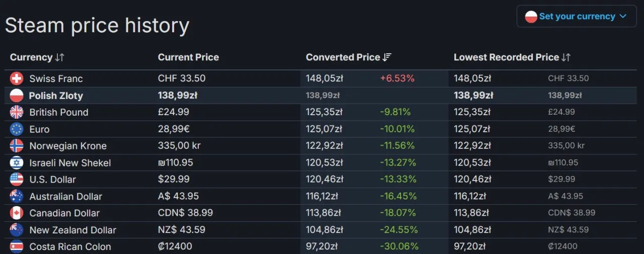This screenshot has height=254, width=644.
Task: Click the New Zealand Dollar flag icon
Action: (x=17, y=230)
